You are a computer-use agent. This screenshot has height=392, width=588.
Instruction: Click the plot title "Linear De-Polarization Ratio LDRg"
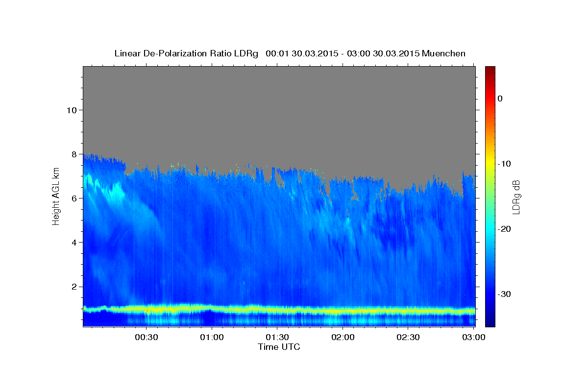click(186, 53)
